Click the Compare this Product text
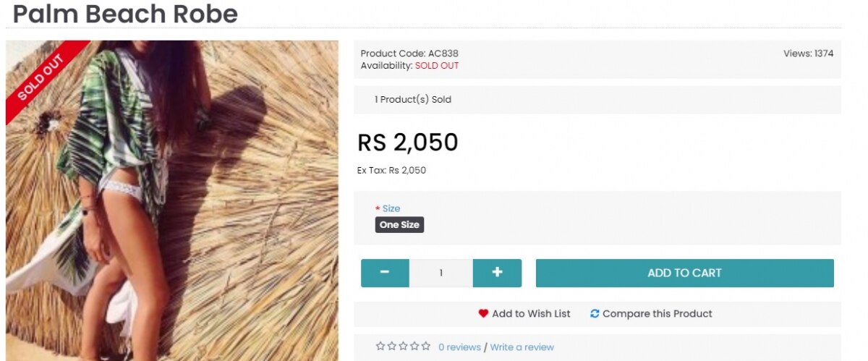 pyautogui.click(x=658, y=313)
